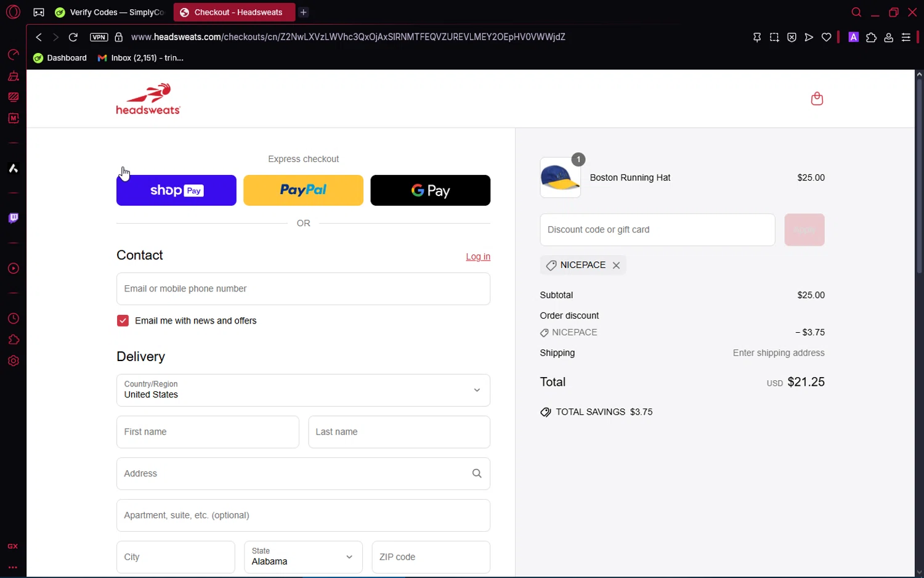Open the GX Mods striped sidebar icon
This screenshot has height=578, width=924.
click(13, 97)
